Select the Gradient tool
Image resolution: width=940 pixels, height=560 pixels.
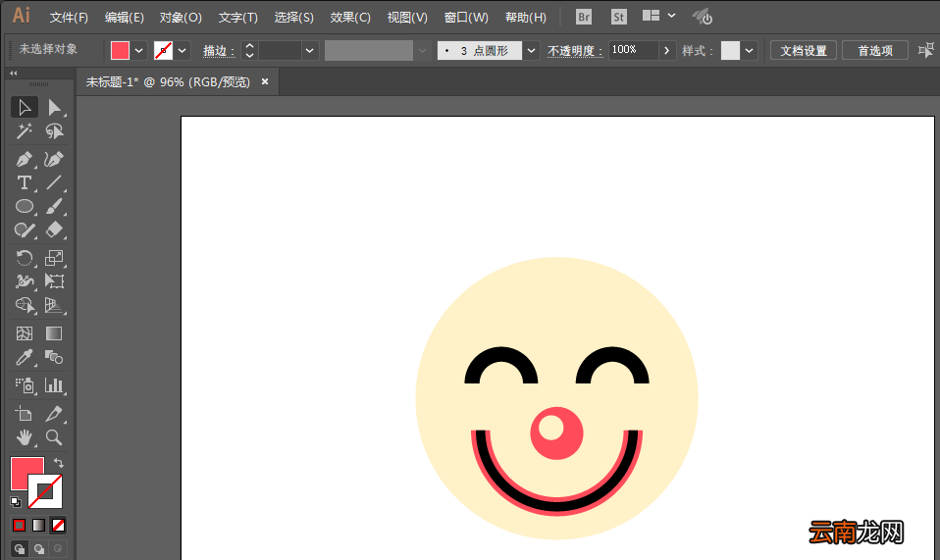pyautogui.click(x=54, y=333)
